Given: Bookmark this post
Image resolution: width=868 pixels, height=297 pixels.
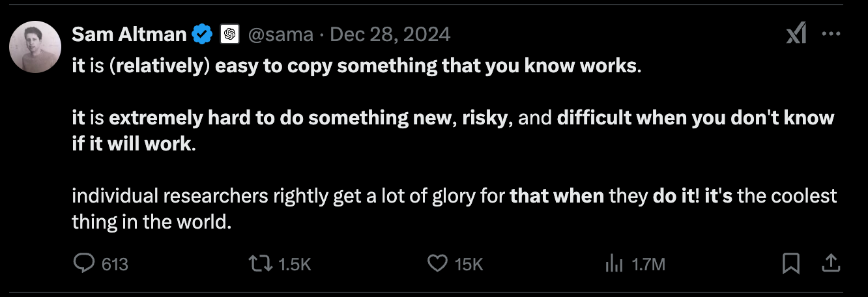Looking at the screenshot, I should 790,263.
